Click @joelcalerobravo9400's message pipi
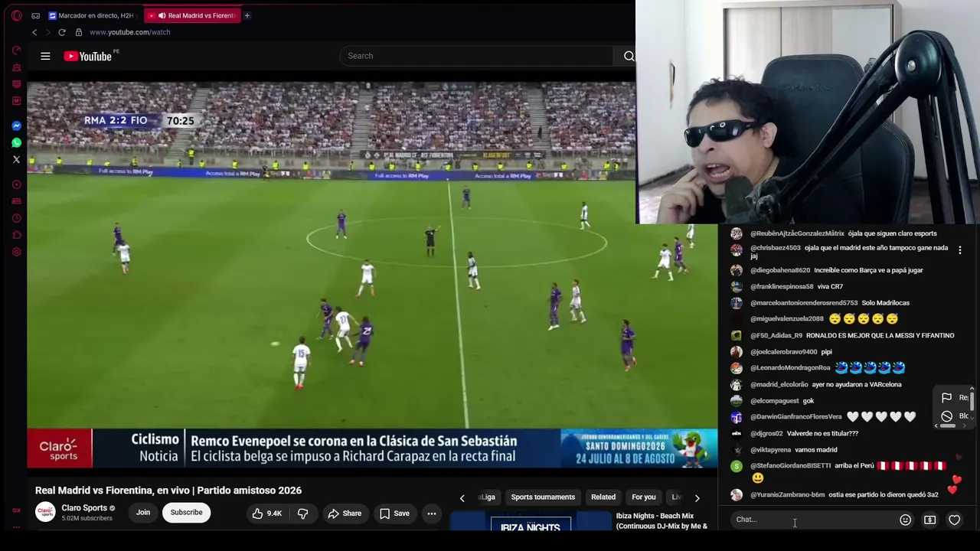 (x=826, y=352)
